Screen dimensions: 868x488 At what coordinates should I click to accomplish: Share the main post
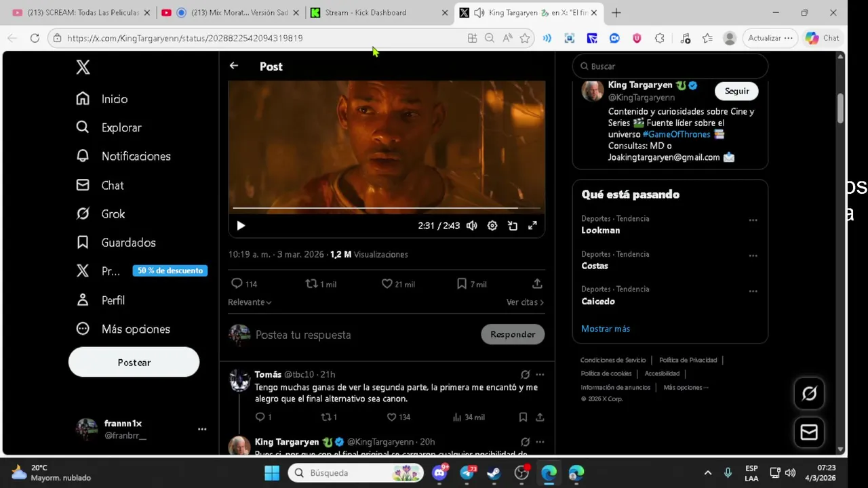pos(537,283)
